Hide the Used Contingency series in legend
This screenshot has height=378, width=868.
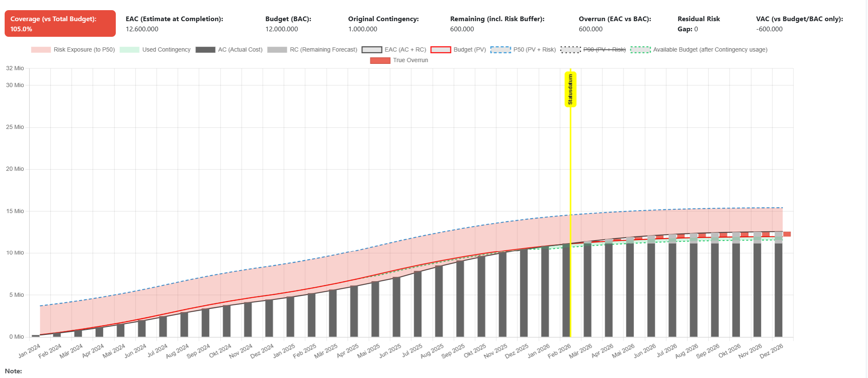pyautogui.click(x=155, y=50)
